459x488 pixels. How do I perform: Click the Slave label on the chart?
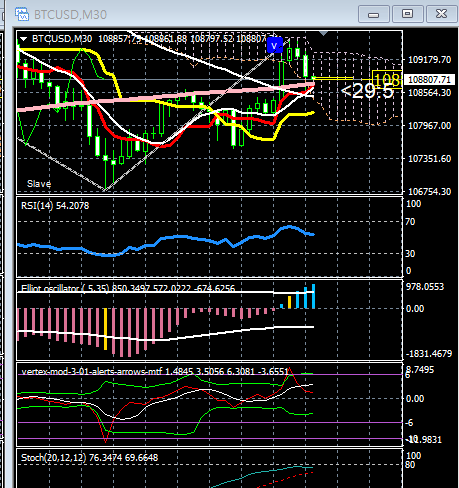(x=39, y=184)
